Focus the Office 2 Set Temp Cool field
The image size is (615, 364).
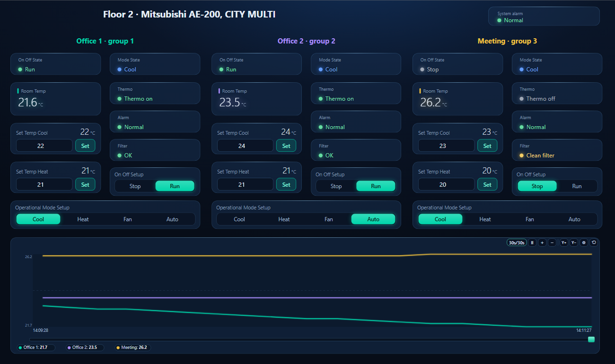pyautogui.click(x=246, y=146)
